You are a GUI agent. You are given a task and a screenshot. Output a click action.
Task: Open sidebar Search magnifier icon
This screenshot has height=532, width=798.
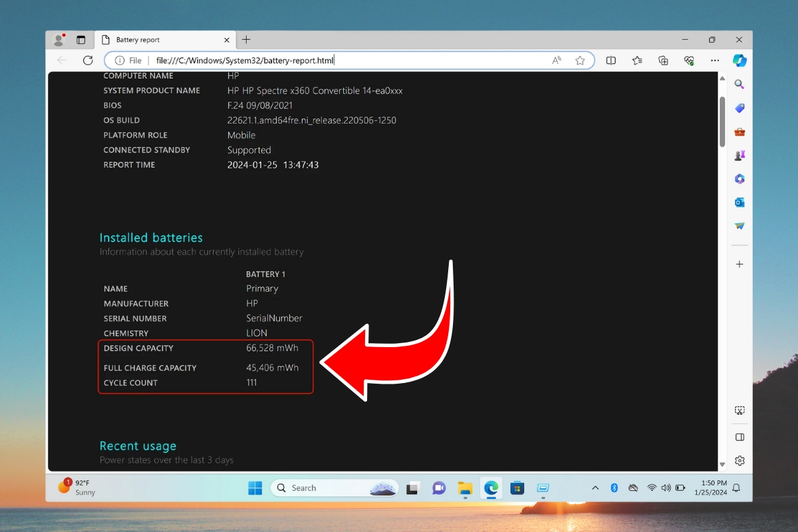click(739, 84)
